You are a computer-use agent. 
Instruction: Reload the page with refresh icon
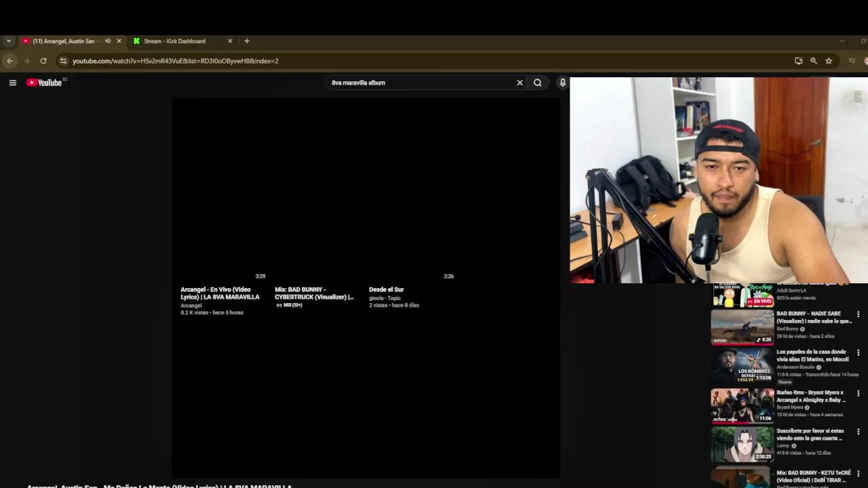click(x=43, y=61)
